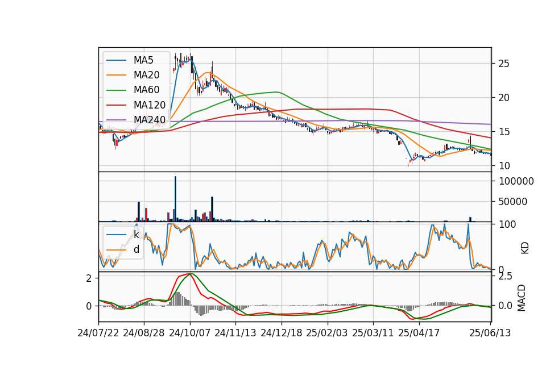Click the 24/10/07 date axis label
The image size is (546, 392).
(x=190, y=333)
